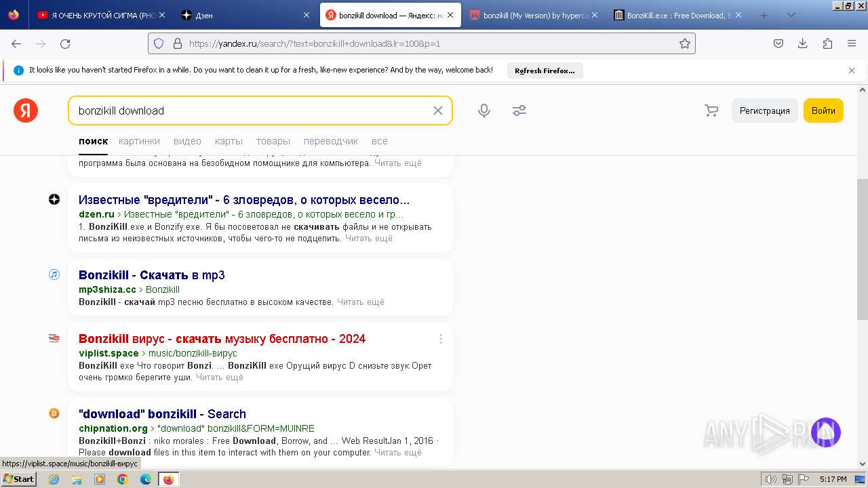Bookmark this page with the star icon
This screenshot has width=868, height=488.
685,43
